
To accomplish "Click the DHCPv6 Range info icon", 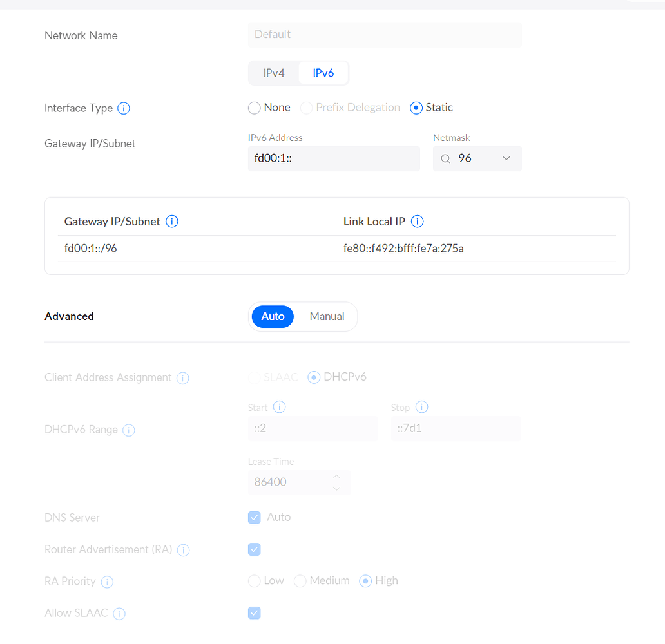I will point(128,430).
